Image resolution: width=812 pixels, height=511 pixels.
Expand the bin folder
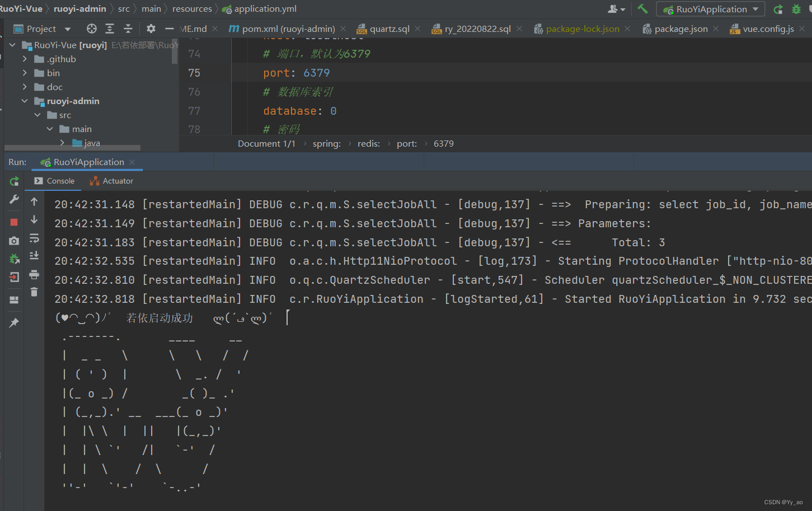click(25, 73)
